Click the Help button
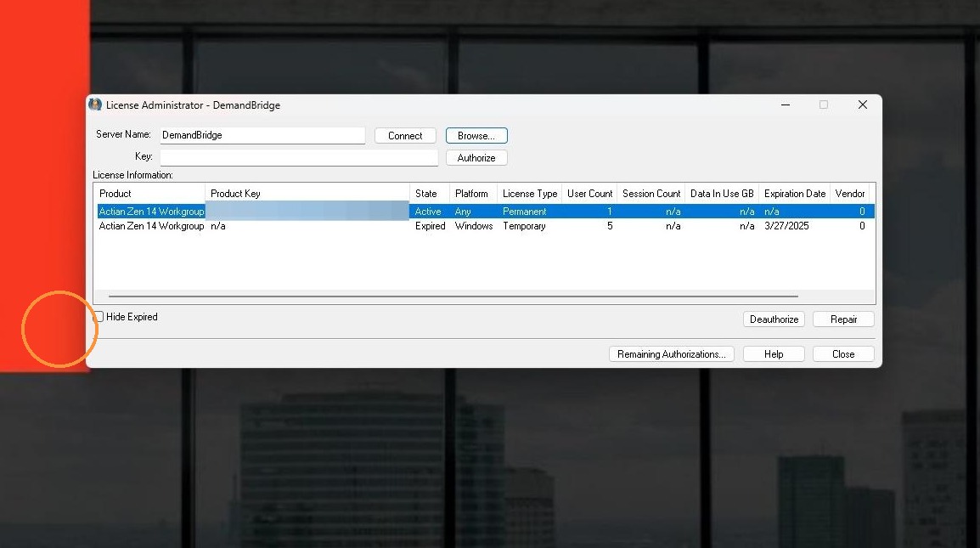The height and width of the screenshot is (548, 980). [774, 354]
